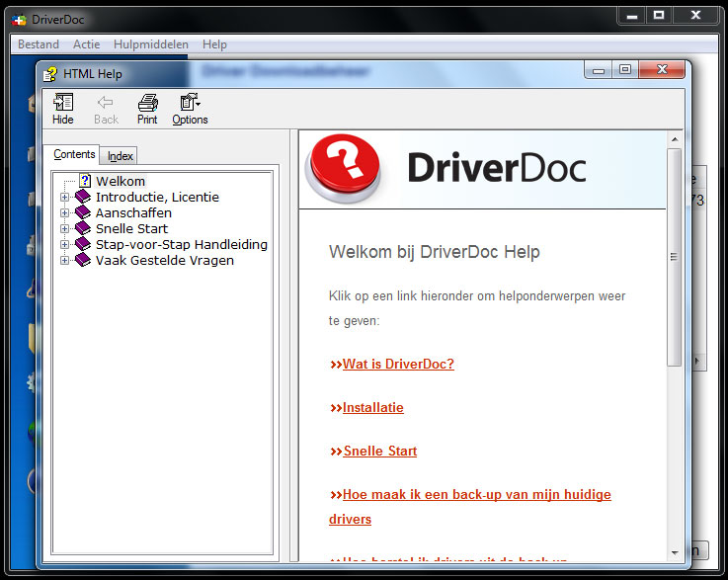Click the help page scroll down arrow
The width and height of the screenshot is (728, 580).
(x=675, y=552)
